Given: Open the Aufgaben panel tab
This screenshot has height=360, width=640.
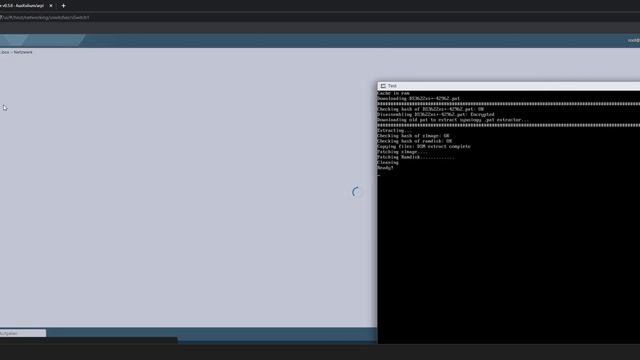Looking at the screenshot, I should click(x=23, y=333).
